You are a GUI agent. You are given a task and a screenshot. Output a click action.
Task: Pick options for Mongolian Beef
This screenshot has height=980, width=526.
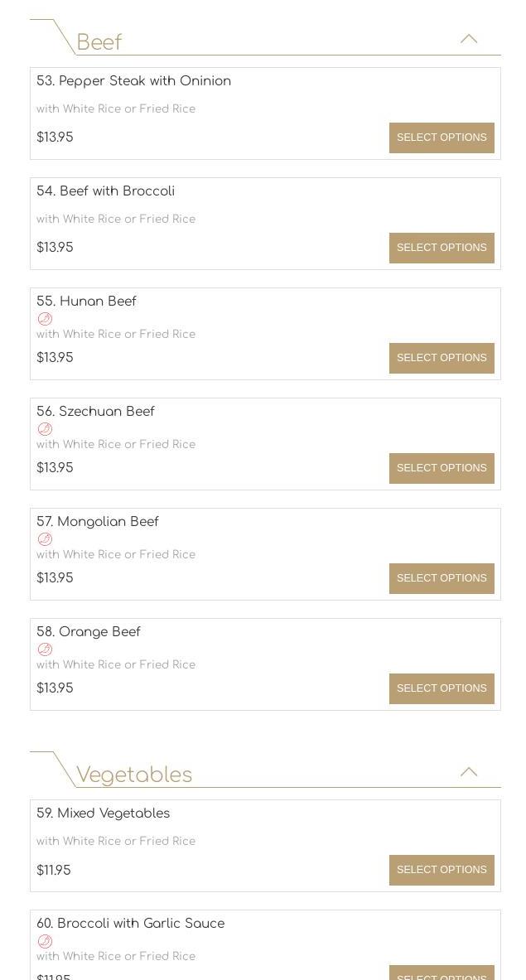click(x=442, y=578)
